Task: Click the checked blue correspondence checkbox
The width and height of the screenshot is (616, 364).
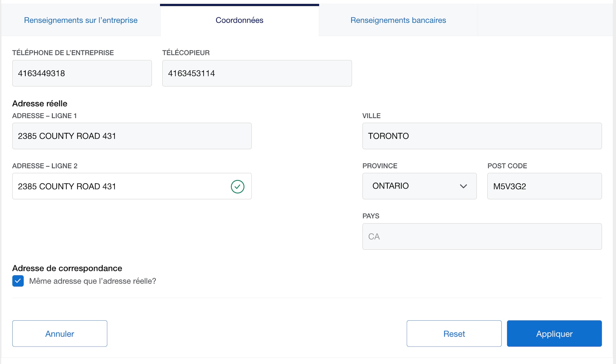Action: [18, 281]
